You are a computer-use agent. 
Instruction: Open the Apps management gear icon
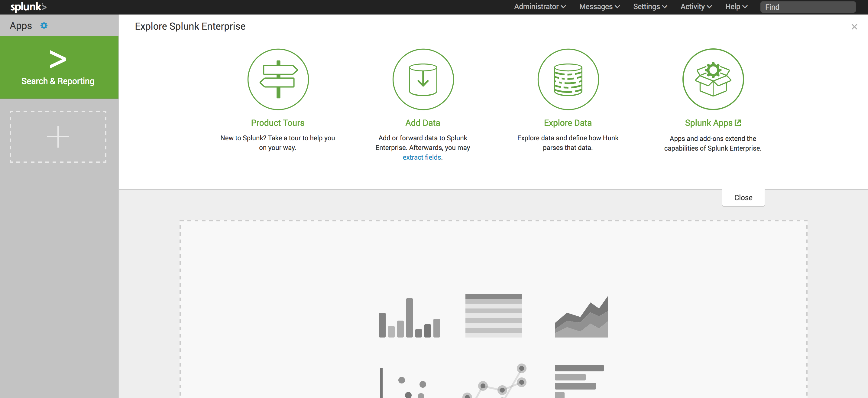(44, 26)
